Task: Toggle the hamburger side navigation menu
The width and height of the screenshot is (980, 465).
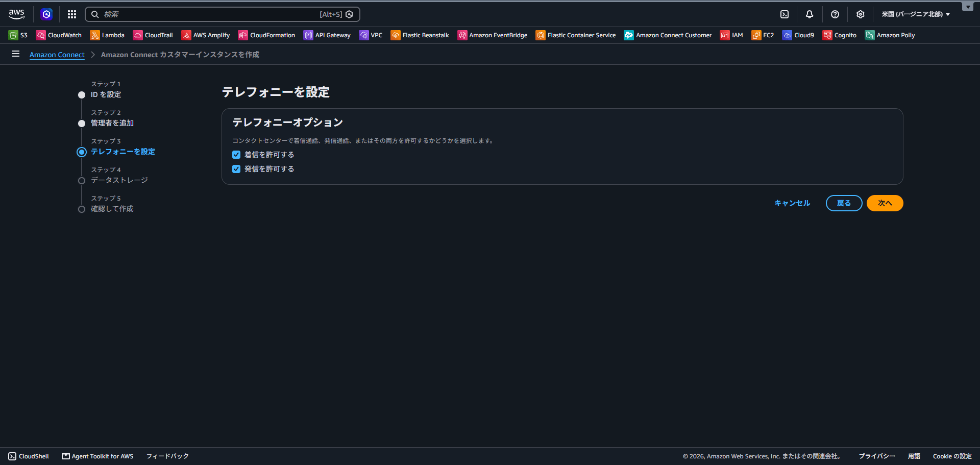Action: pyautogui.click(x=16, y=54)
